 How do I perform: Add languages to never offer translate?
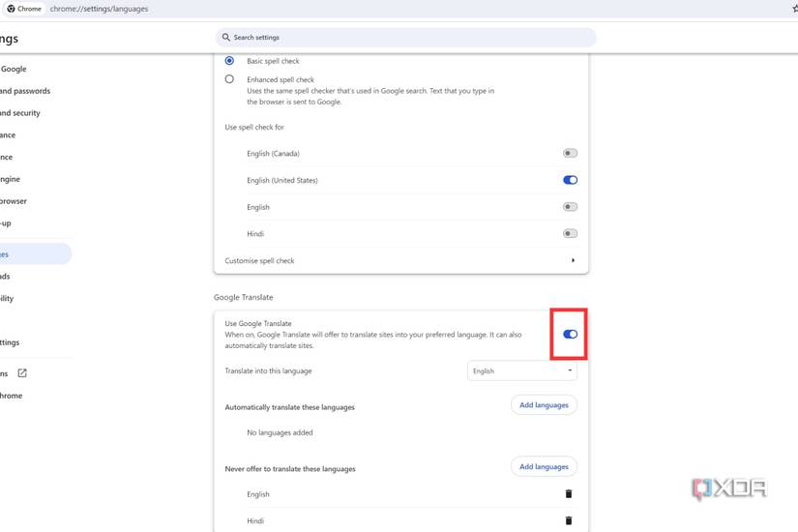544,466
